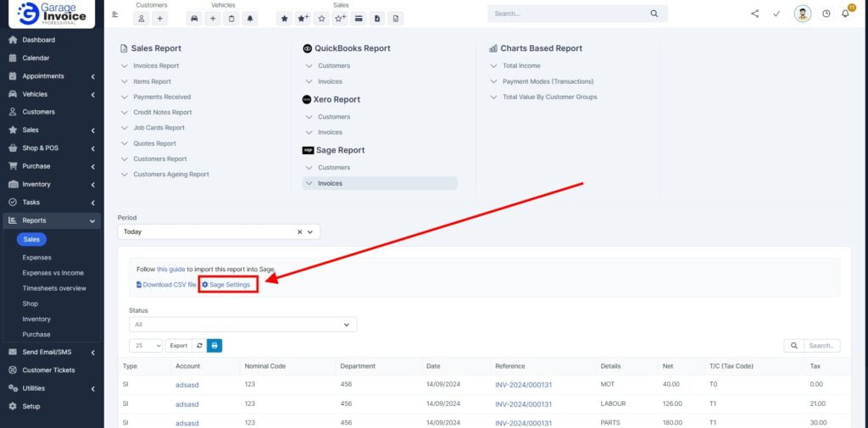Screen dimensions: 868x428
Task: Click the 'T/C (Tax Code)' column header
Action: [732, 366]
